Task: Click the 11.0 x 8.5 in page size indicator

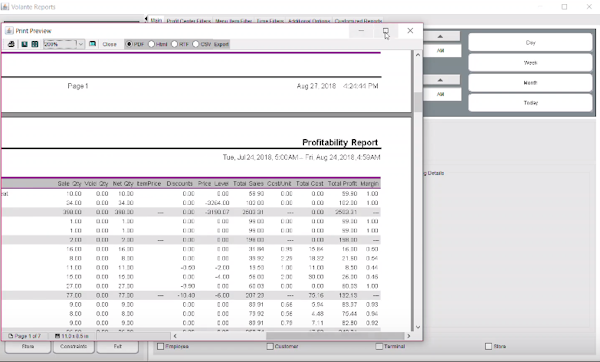Action: click(72, 336)
